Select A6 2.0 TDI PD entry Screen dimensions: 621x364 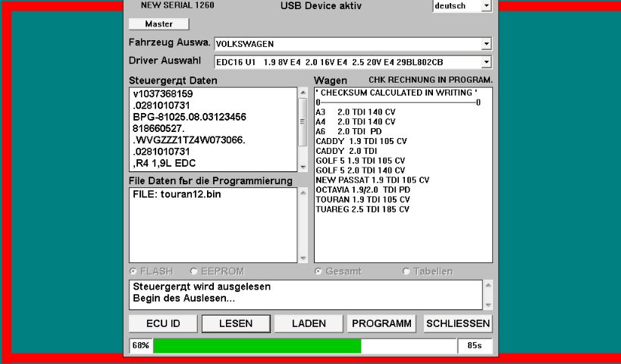coord(349,131)
